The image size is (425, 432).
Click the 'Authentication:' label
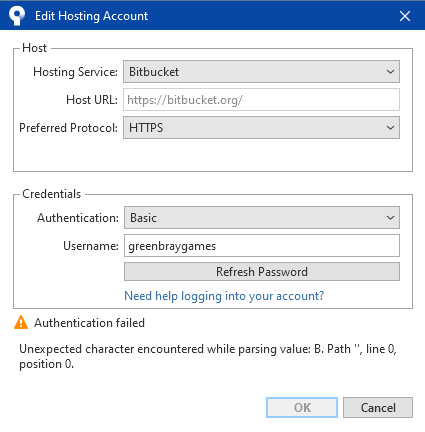tap(78, 218)
